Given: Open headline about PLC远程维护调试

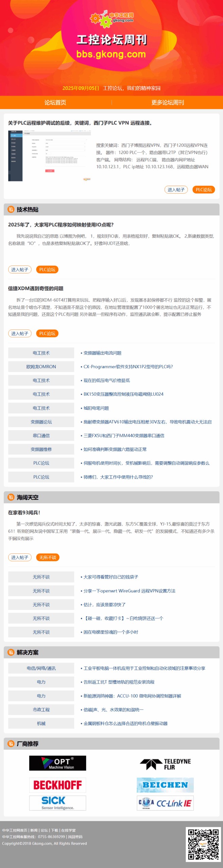Looking at the screenshot, I should [x=80, y=123].
